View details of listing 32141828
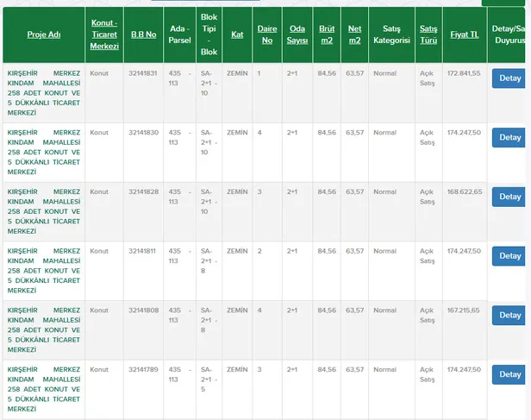Image resolution: width=531 pixels, height=420 pixels. coord(509,197)
